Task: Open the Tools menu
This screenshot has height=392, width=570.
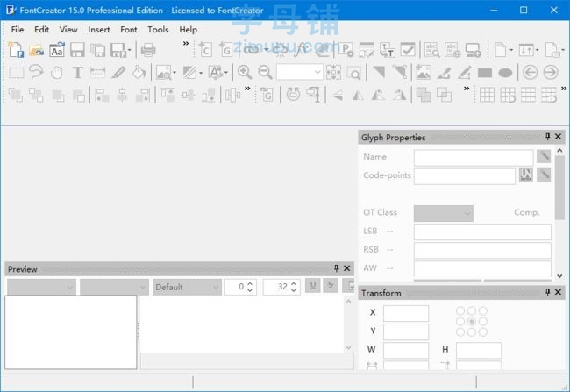Action: coord(158,30)
